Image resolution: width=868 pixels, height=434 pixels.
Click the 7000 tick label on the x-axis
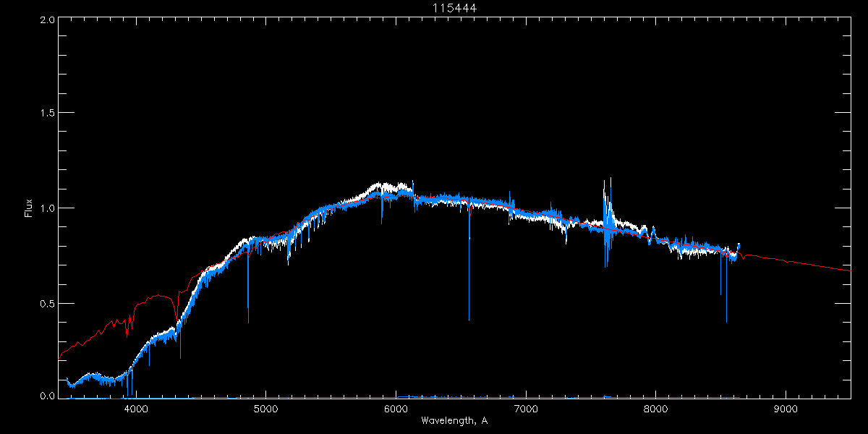526,409
